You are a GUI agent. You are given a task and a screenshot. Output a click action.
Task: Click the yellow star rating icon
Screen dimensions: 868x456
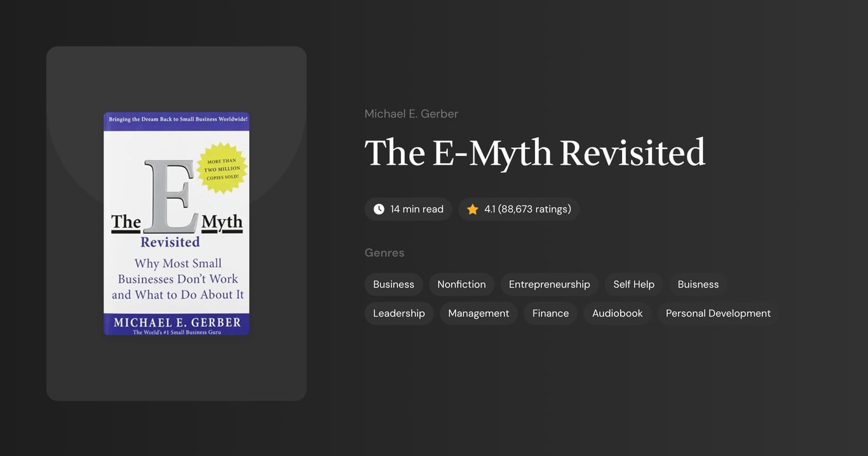pos(472,209)
